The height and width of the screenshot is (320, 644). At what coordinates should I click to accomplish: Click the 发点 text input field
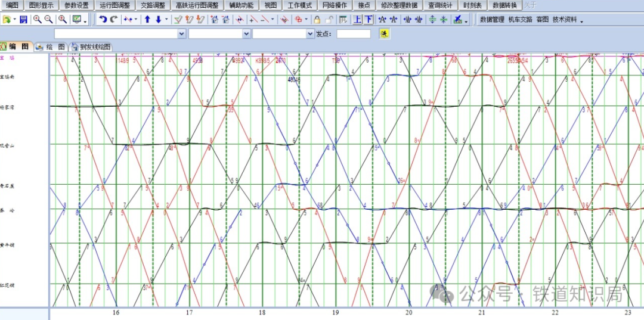click(x=353, y=34)
